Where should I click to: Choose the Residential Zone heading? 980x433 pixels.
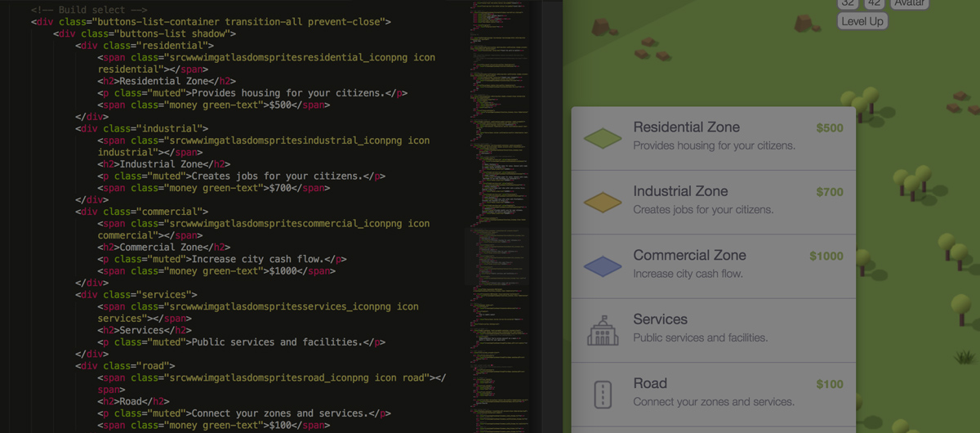tap(687, 127)
